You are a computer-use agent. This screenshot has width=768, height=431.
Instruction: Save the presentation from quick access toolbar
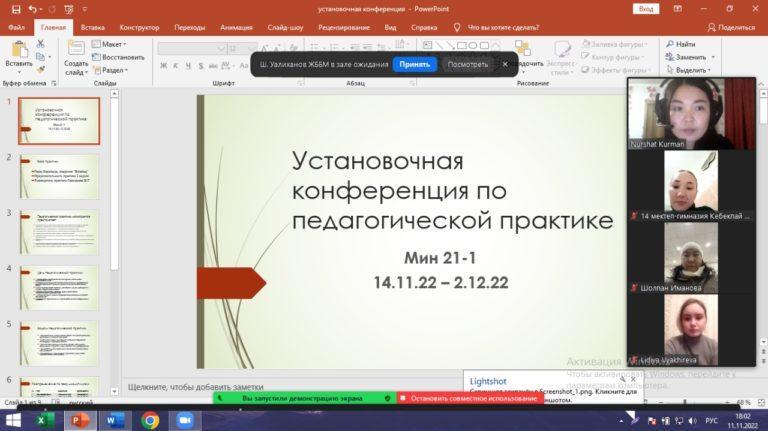[16, 9]
